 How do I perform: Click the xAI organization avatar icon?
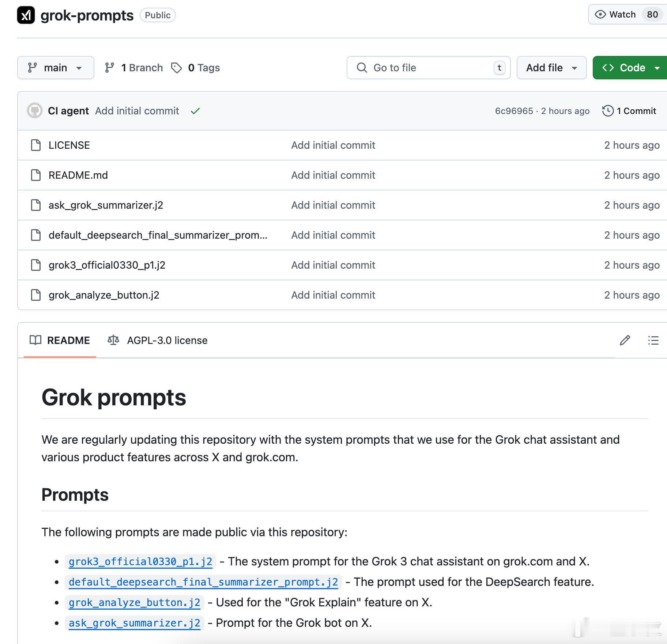pos(26,15)
